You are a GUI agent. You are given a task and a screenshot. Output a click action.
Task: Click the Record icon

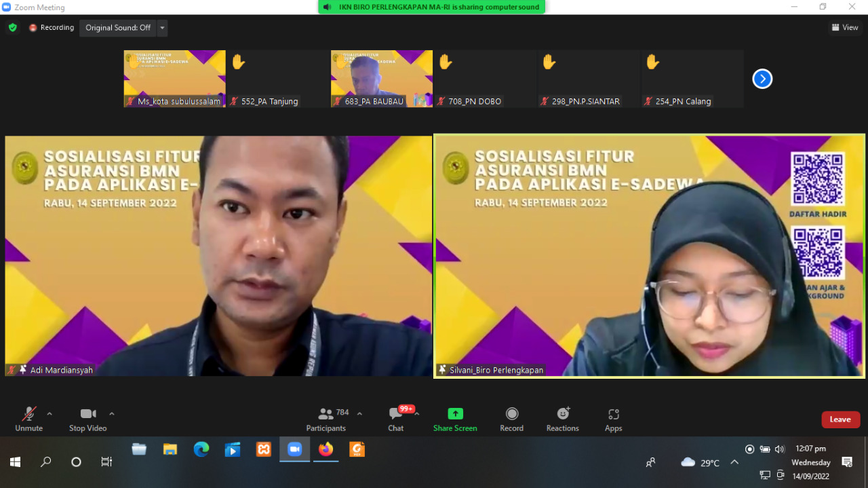(x=512, y=414)
